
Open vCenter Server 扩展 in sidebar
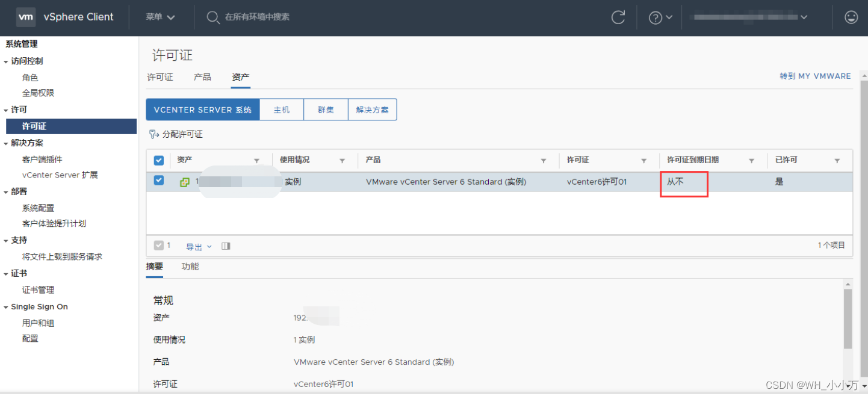[60, 175]
